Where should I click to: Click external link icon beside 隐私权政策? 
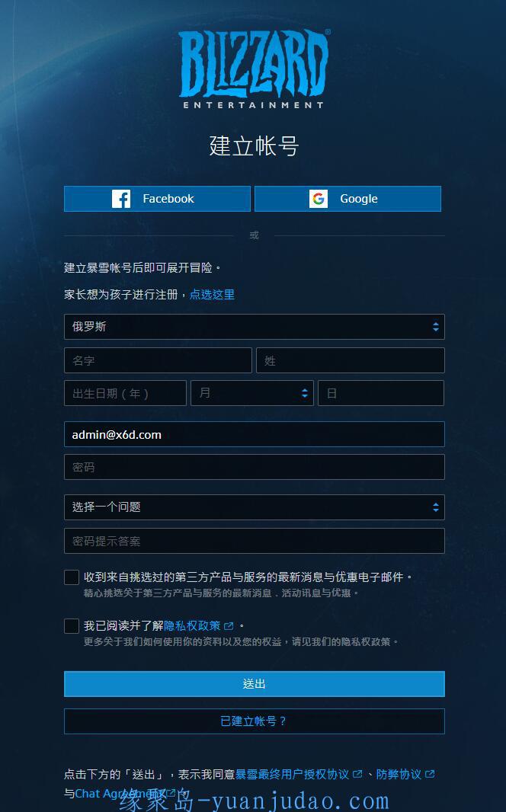229,626
